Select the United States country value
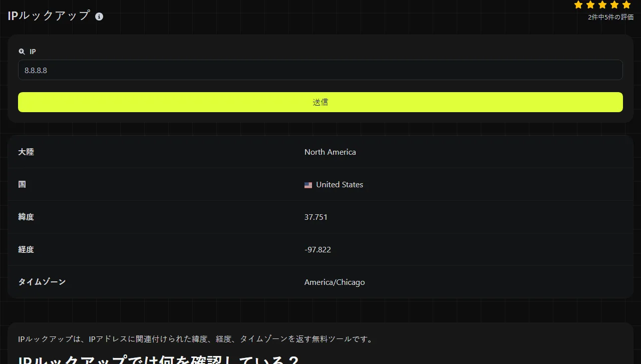This screenshot has height=364, width=641. pyautogui.click(x=340, y=185)
